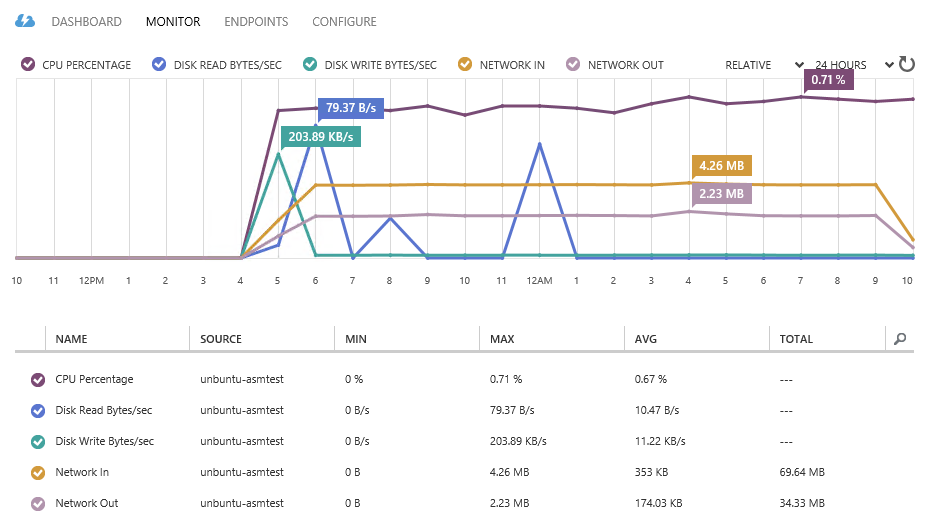Select CPU Percentage row check icon

(38, 379)
